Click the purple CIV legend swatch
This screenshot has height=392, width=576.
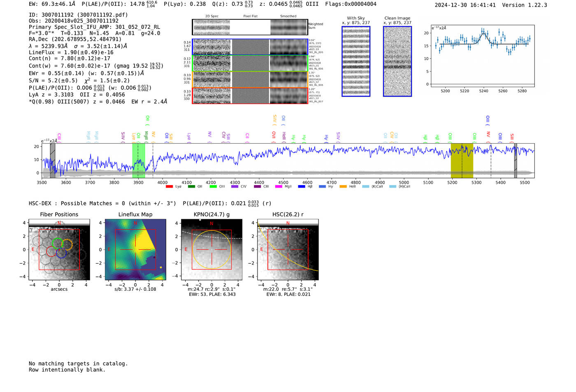[235, 187]
